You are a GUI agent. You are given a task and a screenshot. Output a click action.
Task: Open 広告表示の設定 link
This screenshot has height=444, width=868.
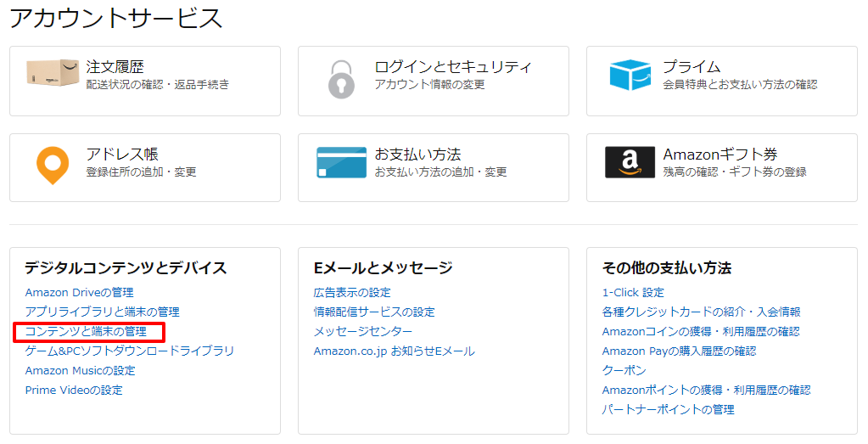352,292
